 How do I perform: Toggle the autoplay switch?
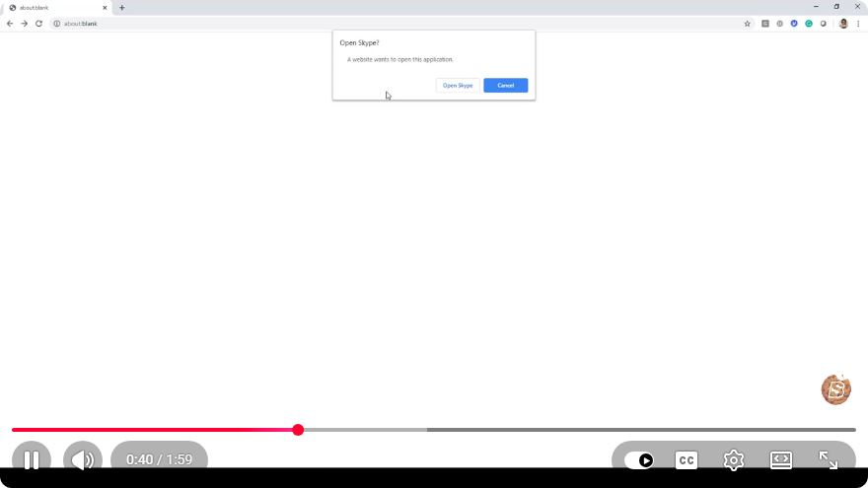[x=639, y=460]
